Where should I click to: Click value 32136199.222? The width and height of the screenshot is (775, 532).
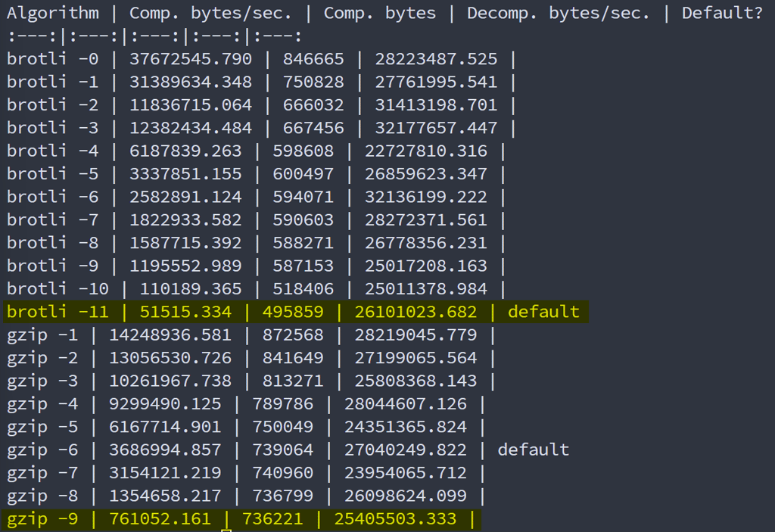click(x=426, y=197)
